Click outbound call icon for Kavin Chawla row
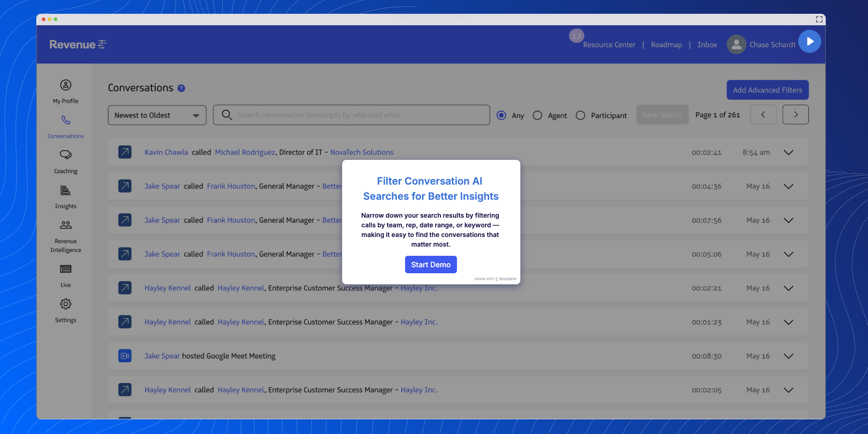Image resolution: width=868 pixels, height=434 pixels. point(125,152)
